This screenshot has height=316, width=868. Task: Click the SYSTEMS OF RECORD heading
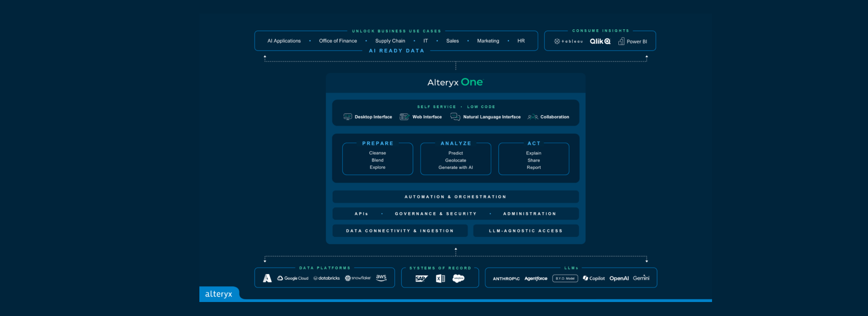[440, 268]
